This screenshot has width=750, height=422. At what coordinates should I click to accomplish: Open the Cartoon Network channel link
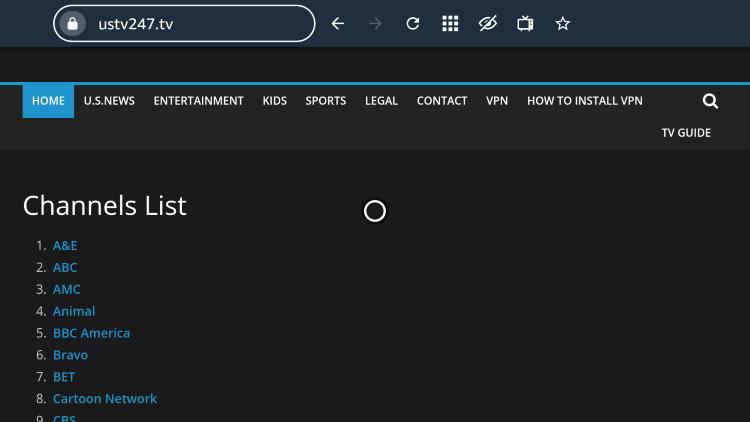pos(105,399)
